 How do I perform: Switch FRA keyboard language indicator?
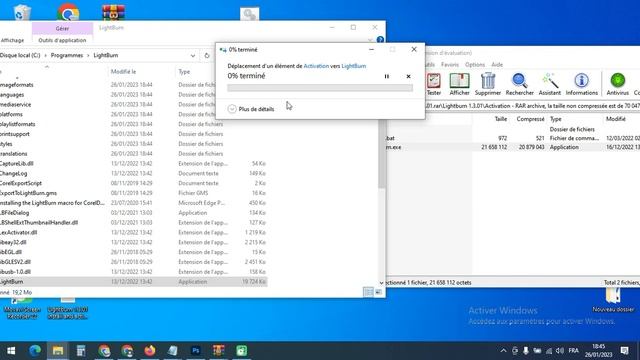coord(573,351)
